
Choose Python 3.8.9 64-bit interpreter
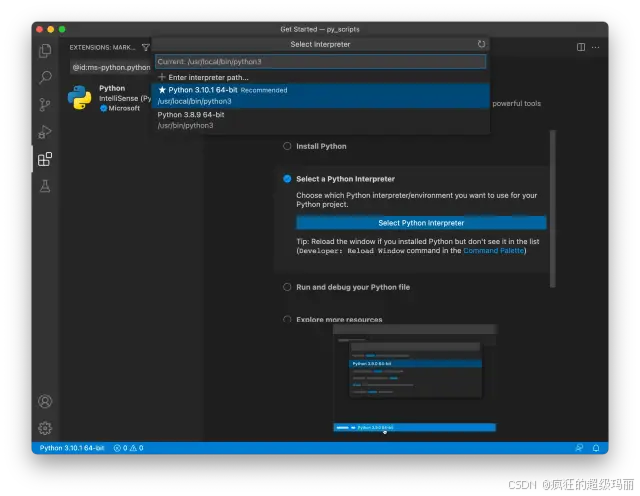coord(320,120)
